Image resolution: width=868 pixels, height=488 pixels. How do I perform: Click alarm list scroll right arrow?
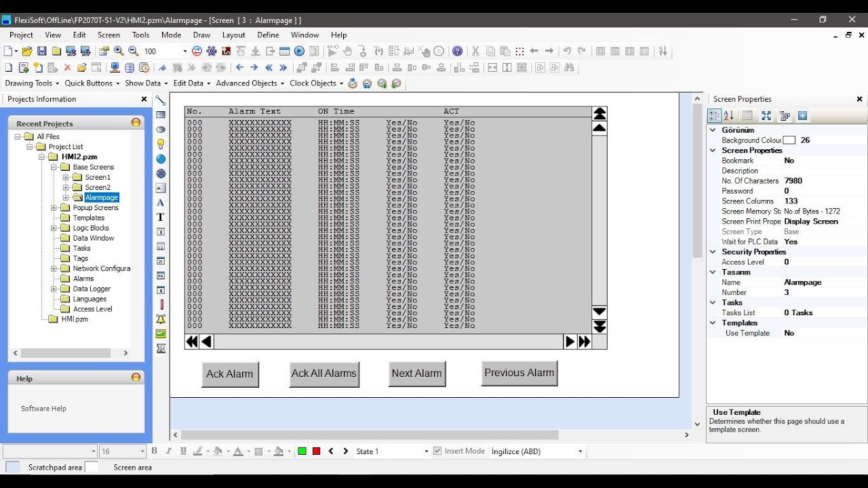pos(570,342)
